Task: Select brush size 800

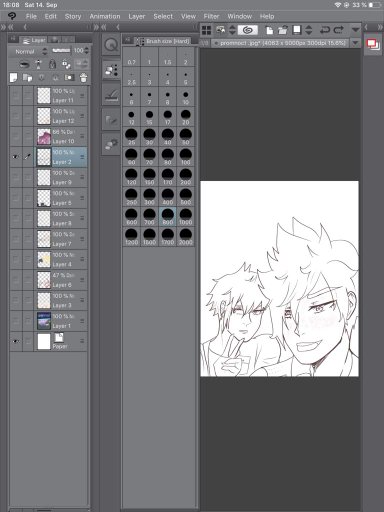Action: (x=168, y=217)
